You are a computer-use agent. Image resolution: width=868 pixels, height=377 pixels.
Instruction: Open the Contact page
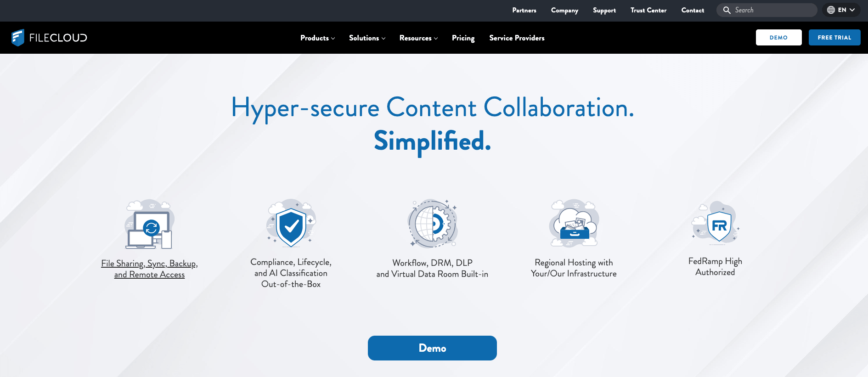pos(693,10)
